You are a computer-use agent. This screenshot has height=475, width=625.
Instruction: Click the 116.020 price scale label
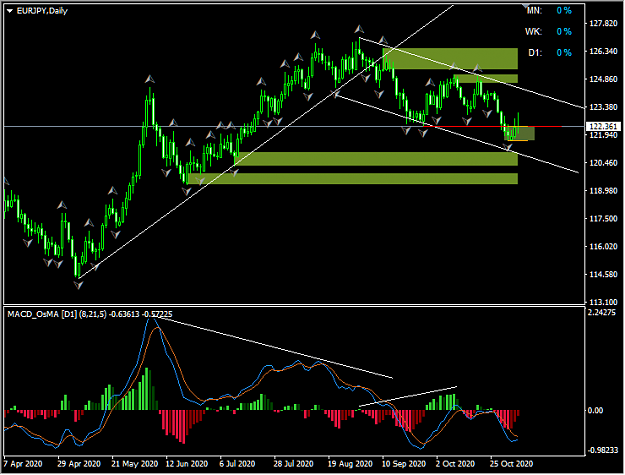click(x=603, y=247)
